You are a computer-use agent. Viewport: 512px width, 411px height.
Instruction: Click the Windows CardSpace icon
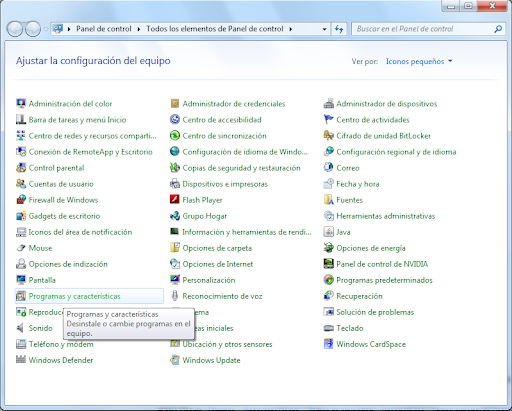tap(329, 344)
